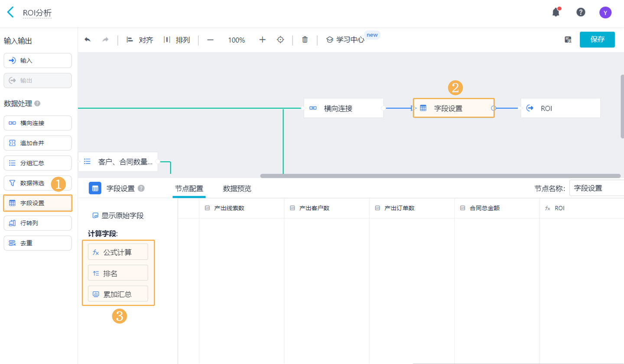Open the 对齐 alignment dropdown

[140, 40]
